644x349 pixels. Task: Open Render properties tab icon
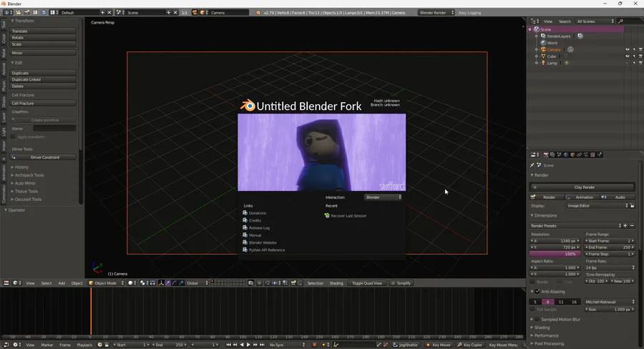(546, 154)
